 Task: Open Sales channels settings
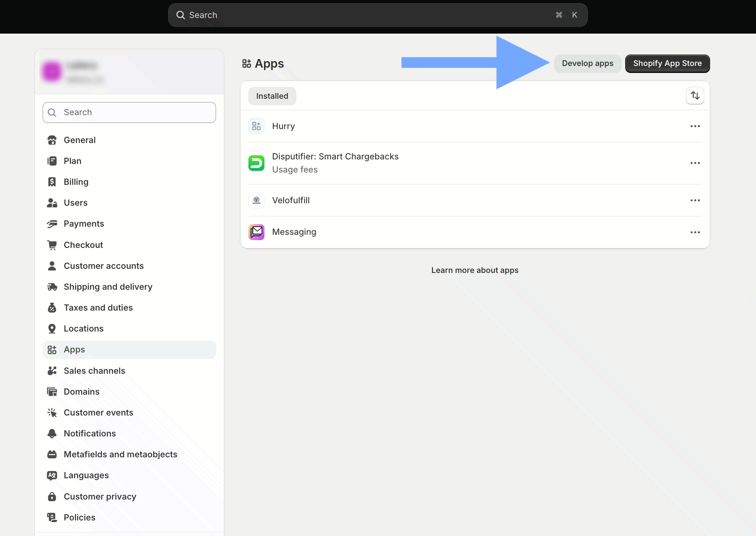click(129, 371)
